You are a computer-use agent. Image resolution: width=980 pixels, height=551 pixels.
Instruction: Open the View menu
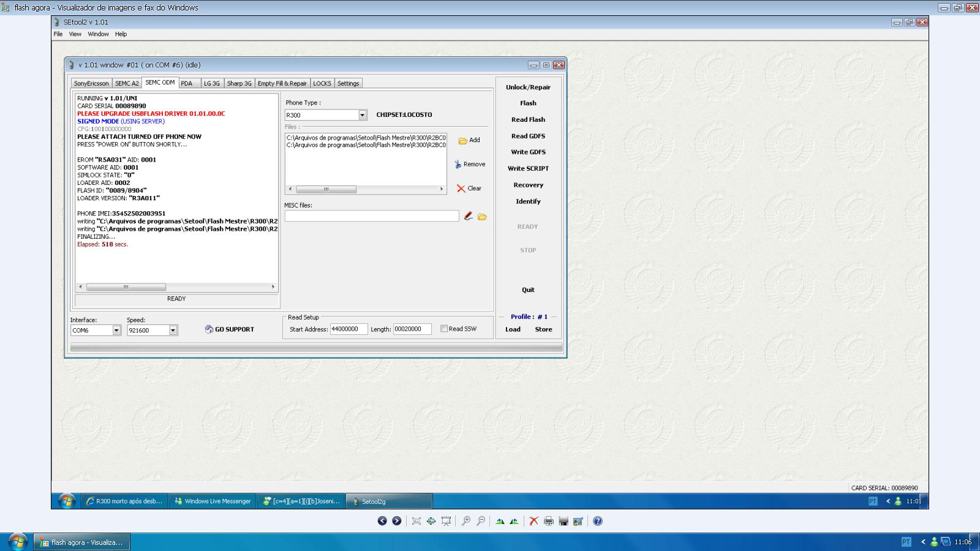75,34
